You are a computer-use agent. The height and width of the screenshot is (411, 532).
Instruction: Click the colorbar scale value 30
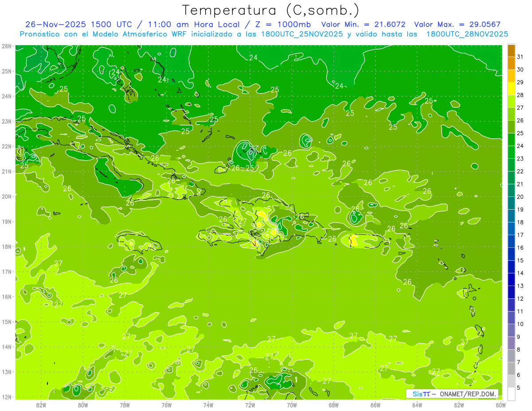520,70
